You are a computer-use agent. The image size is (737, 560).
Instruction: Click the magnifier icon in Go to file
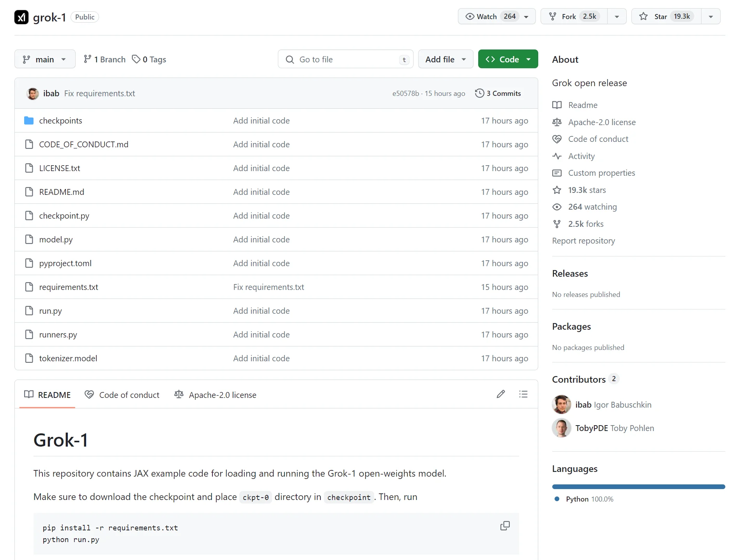point(290,60)
